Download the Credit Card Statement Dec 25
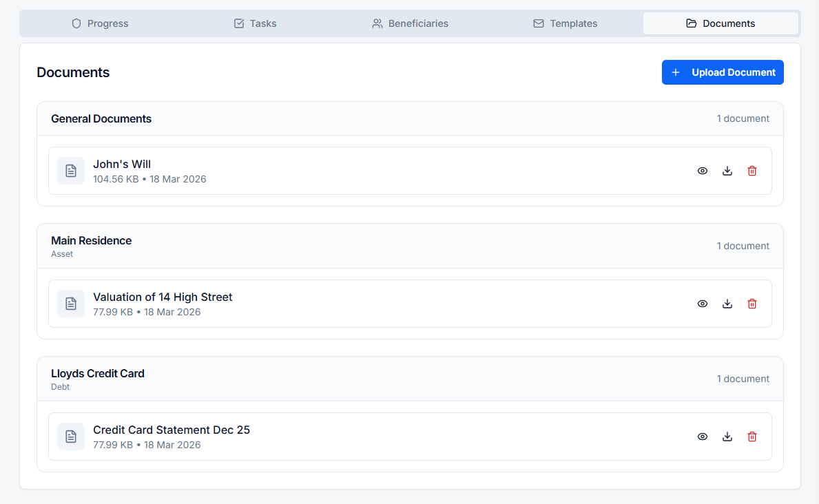This screenshot has width=819, height=504. 727,436
